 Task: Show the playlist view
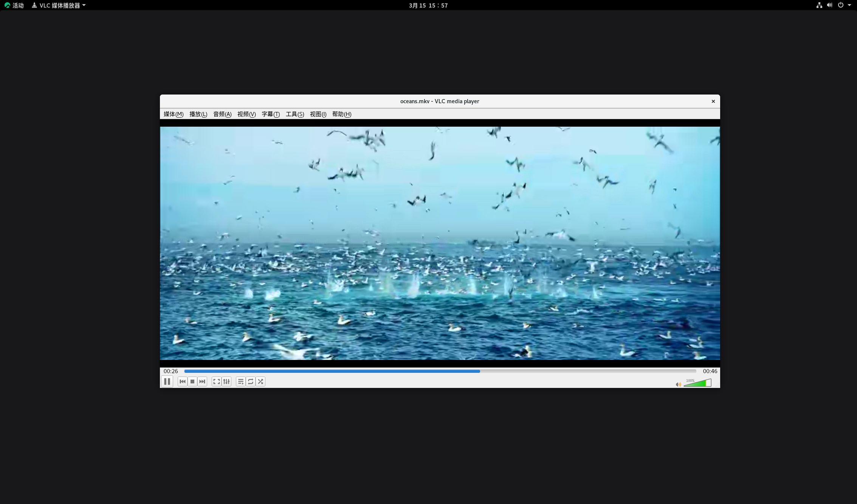[x=240, y=381]
